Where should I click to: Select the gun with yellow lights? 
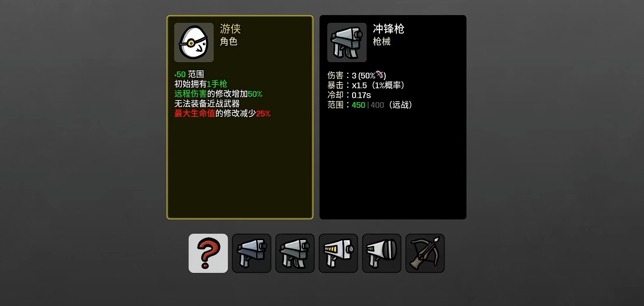338,253
